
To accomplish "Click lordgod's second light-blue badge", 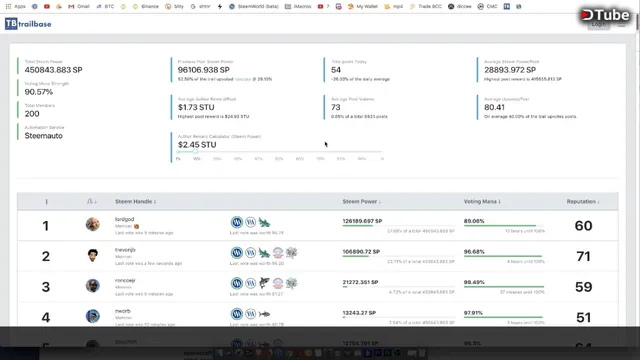I will pyautogui.click(x=251, y=222).
